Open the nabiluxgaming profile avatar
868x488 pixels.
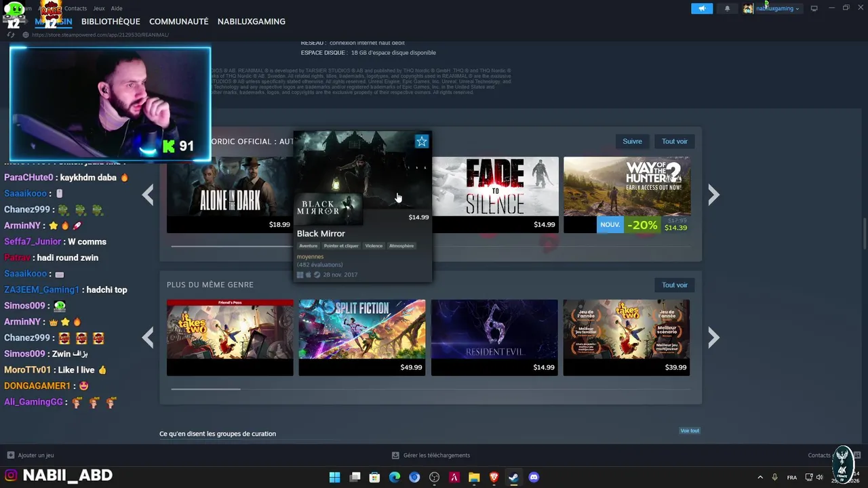(748, 8)
